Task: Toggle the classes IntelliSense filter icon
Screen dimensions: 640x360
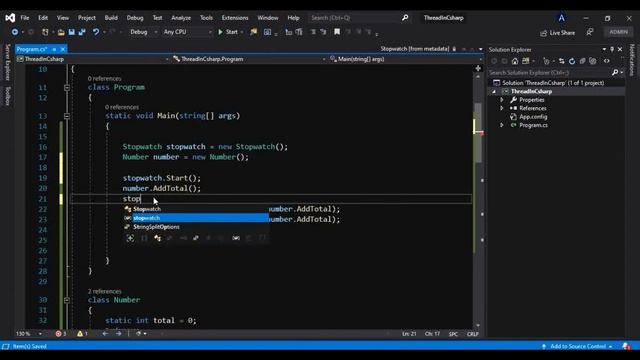Action: click(x=158, y=238)
